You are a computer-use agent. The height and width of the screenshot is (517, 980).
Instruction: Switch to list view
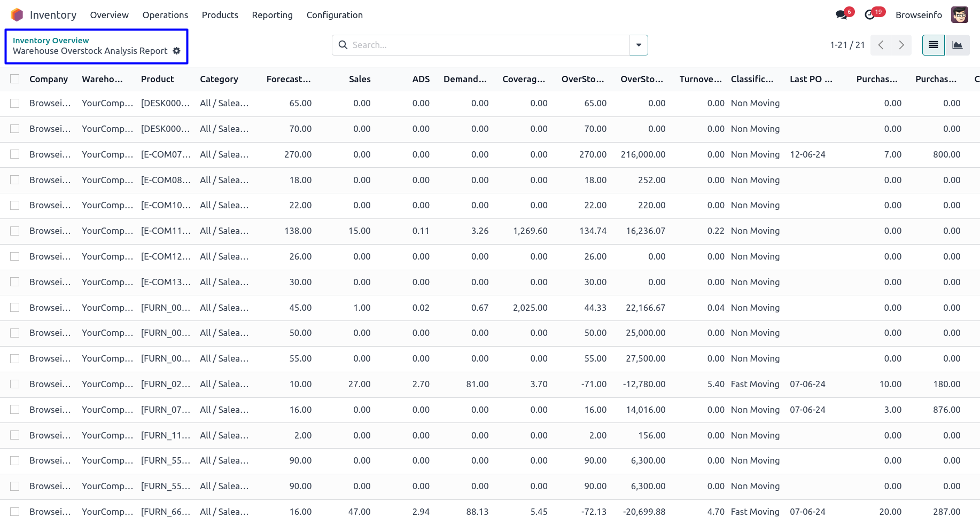click(933, 45)
